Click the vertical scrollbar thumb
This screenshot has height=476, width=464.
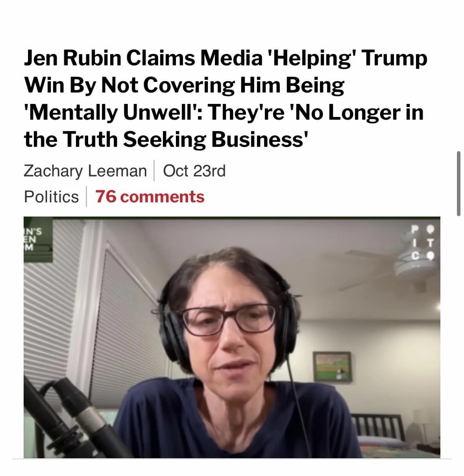[458, 183]
